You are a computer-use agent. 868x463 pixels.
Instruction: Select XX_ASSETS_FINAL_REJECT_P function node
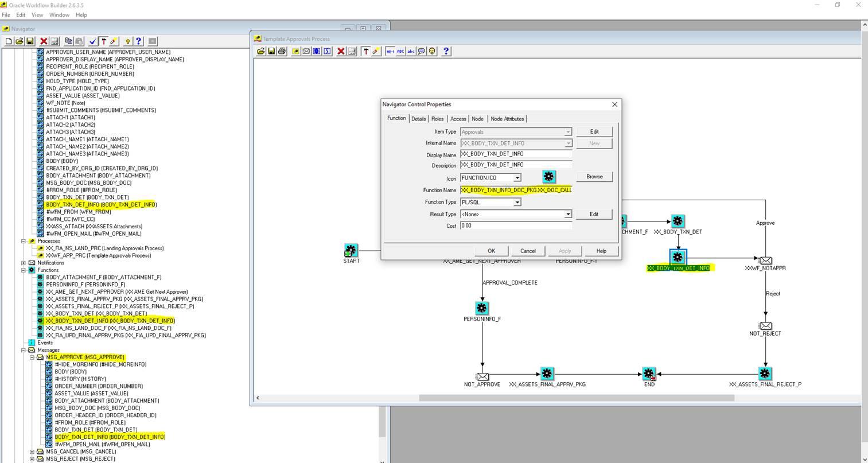tap(765, 374)
